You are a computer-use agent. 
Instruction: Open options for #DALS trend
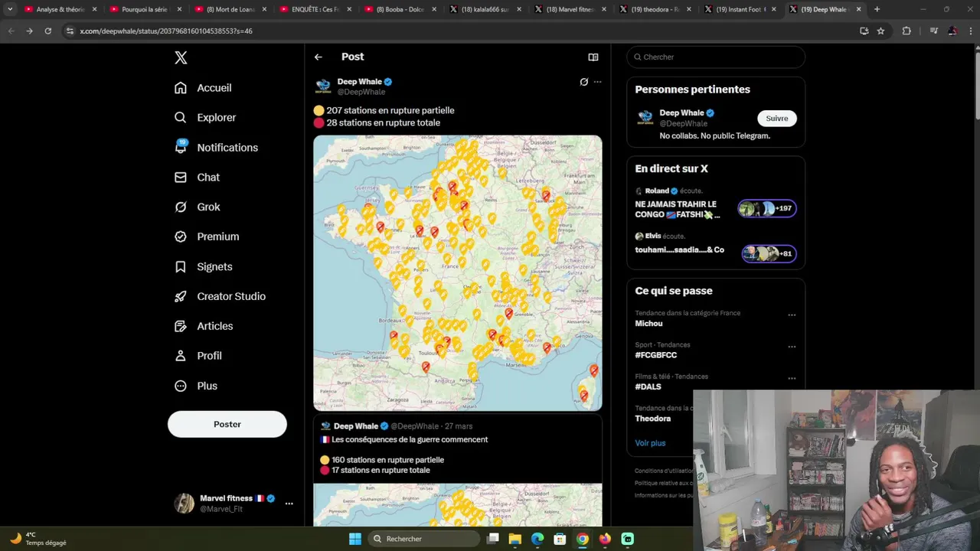coord(792,378)
